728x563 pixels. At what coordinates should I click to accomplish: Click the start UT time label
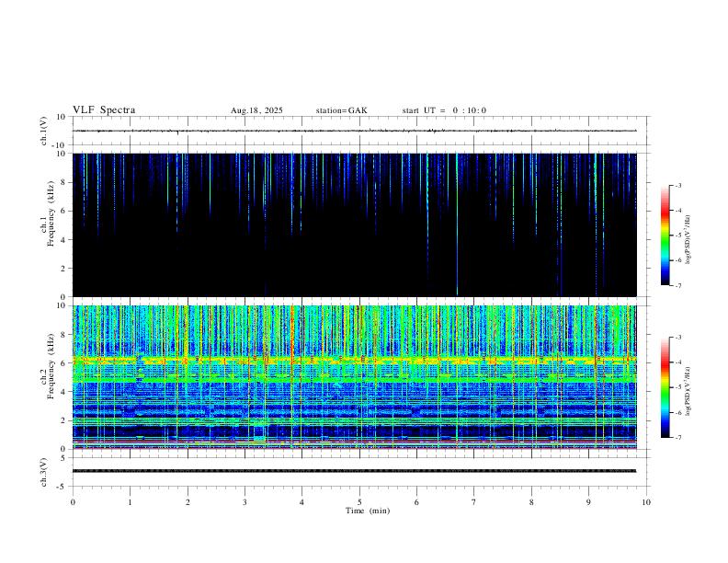444,110
